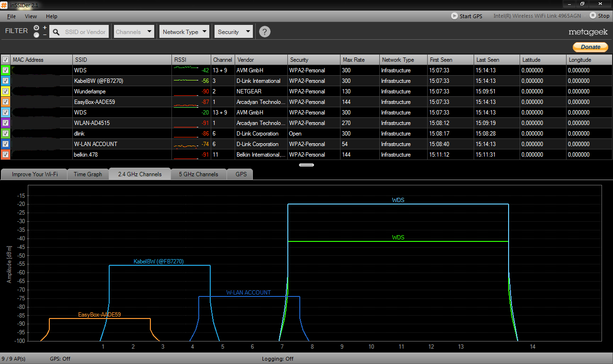Image resolution: width=613 pixels, height=364 pixels.
Task: Click the Max Rate 270 cell
Action: [x=360, y=123]
